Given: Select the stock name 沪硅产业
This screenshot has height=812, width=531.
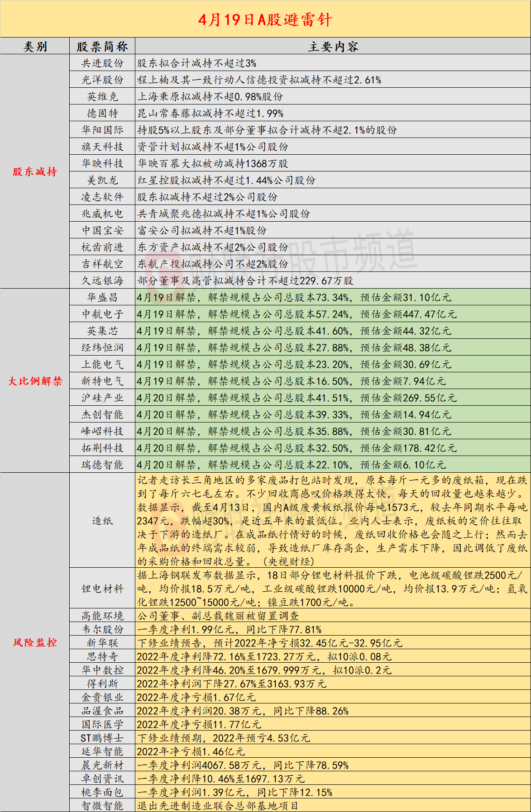Looking at the screenshot, I should 102,398.
